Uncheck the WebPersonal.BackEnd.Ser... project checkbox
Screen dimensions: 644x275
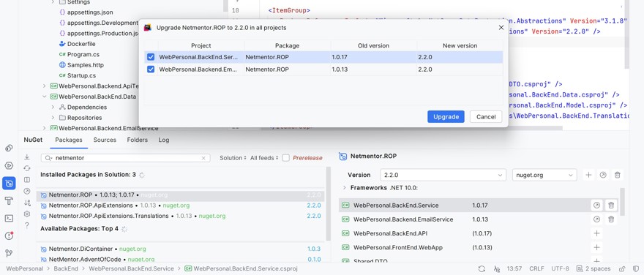[151, 57]
